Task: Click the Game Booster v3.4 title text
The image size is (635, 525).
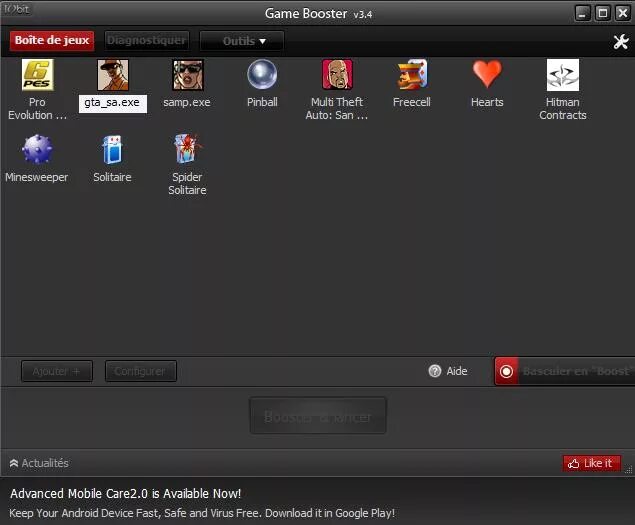Action: tap(318, 13)
